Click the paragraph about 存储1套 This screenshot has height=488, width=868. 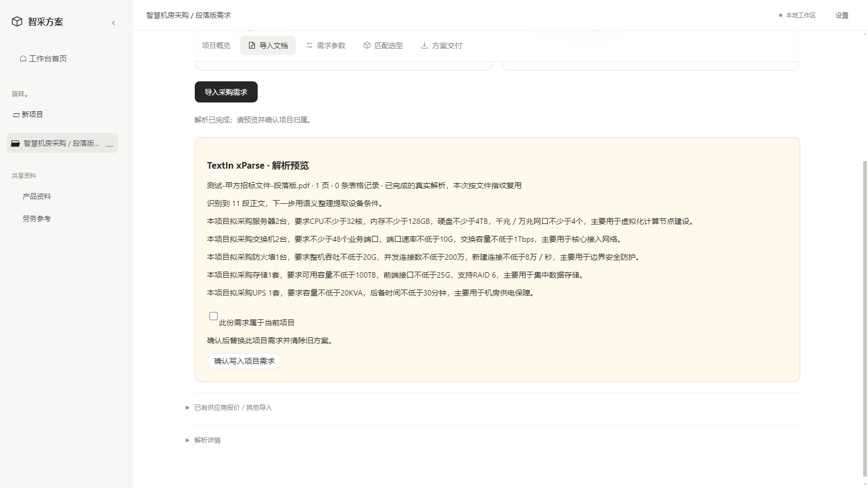coord(396,275)
